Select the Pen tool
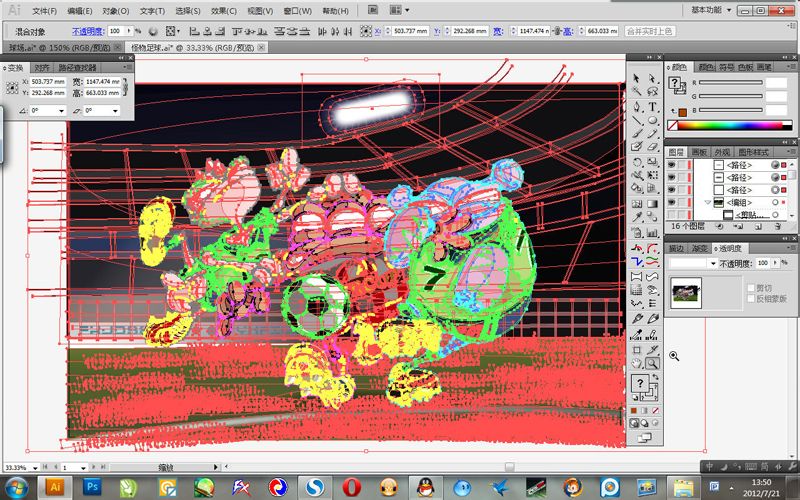This screenshot has width=800, height=500. click(636, 107)
